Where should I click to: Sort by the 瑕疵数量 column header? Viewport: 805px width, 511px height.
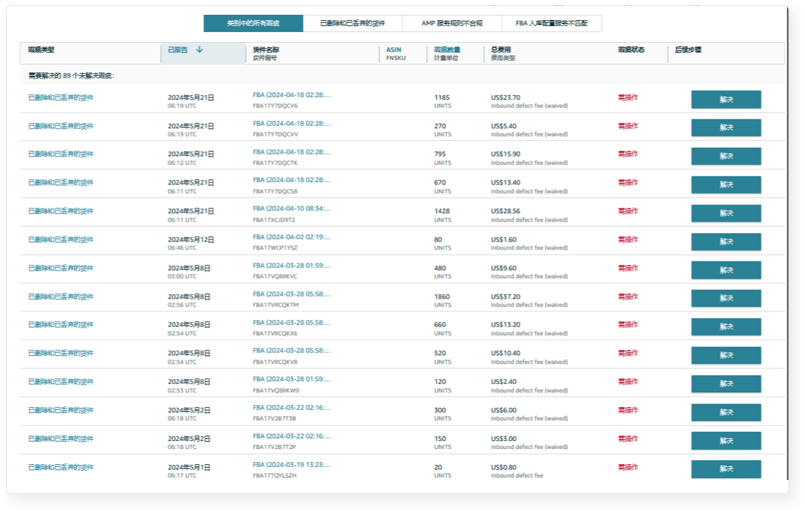pyautogui.click(x=447, y=49)
